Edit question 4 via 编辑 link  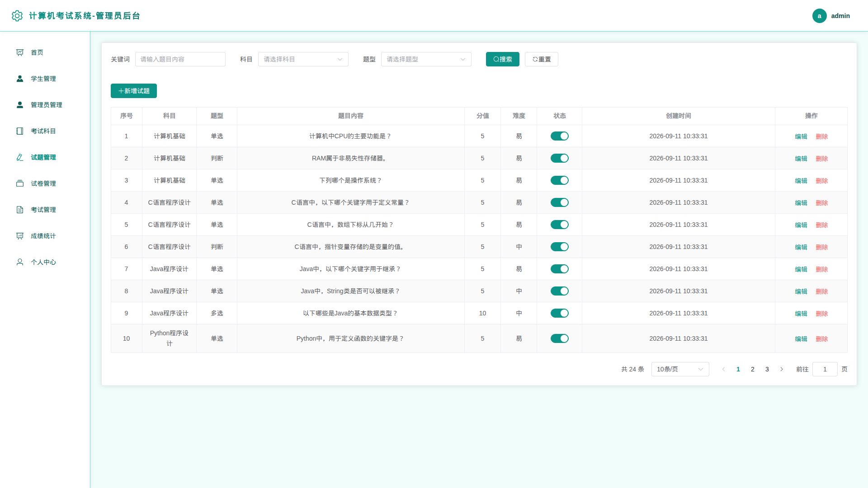[x=801, y=203]
